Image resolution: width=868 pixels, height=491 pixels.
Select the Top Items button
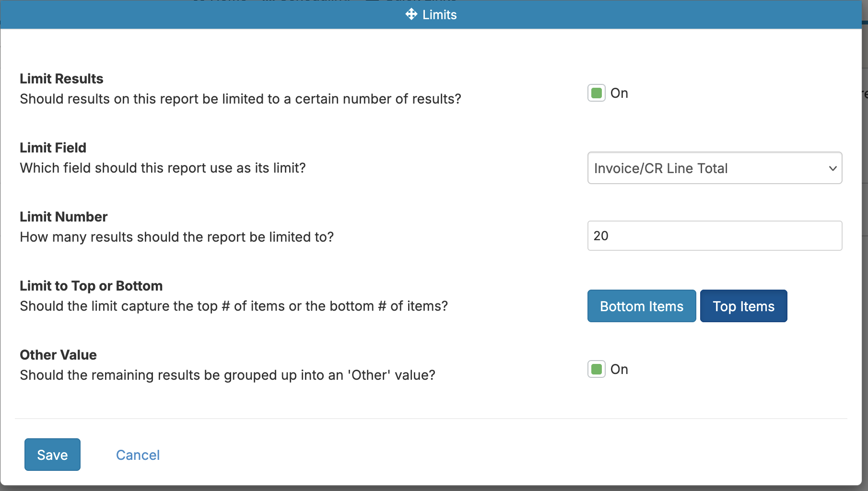click(x=743, y=306)
